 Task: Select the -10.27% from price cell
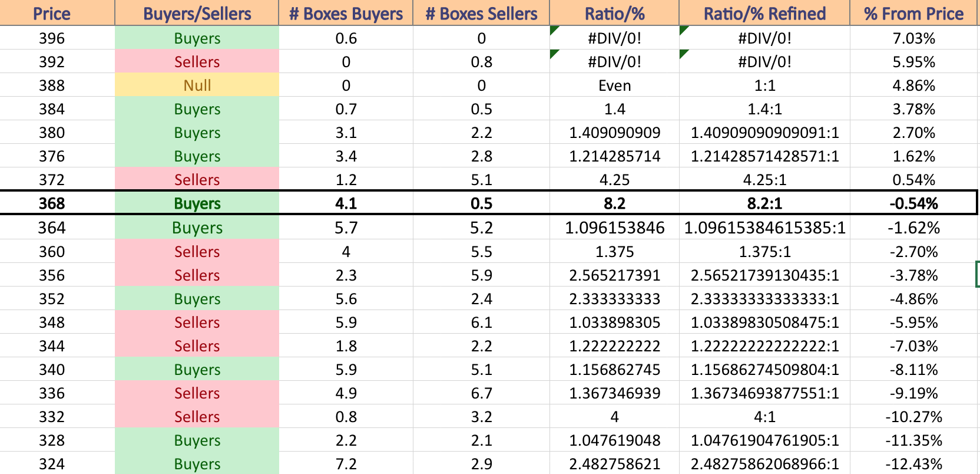click(913, 417)
